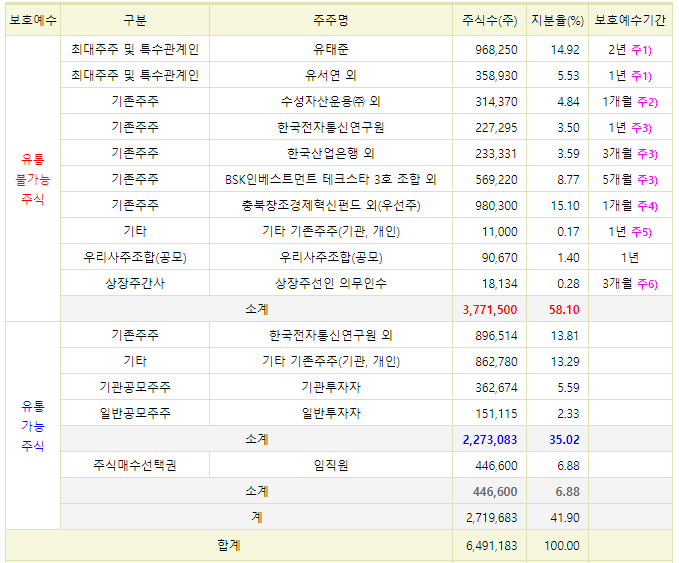
Task: Select 우리사주조합(공모) in the 주주명 column
Action: [331, 257]
